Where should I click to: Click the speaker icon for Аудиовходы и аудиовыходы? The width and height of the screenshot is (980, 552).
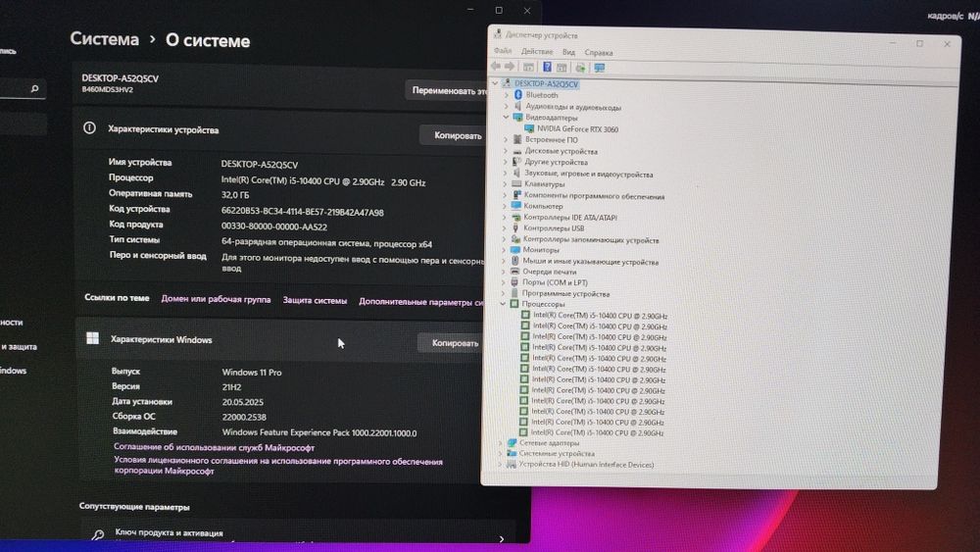pos(517,106)
